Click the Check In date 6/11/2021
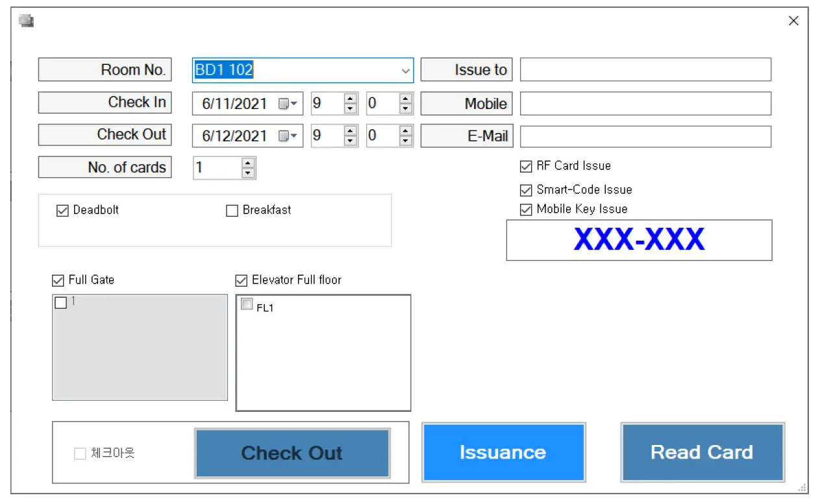This screenshot has width=820, height=504. (234, 104)
